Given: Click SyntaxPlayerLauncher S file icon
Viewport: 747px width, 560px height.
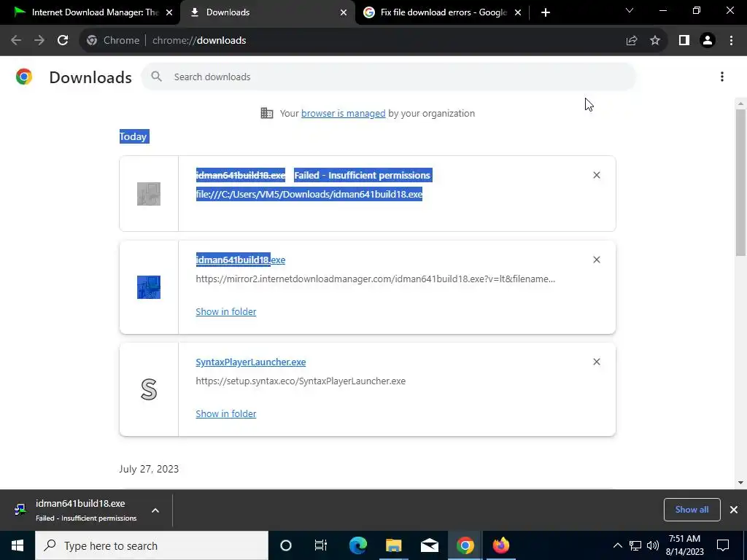Looking at the screenshot, I should (x=149, y=389).
